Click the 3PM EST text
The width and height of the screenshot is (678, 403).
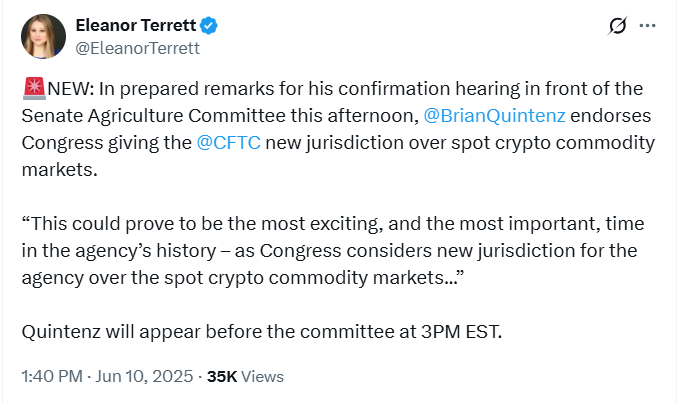click(461, 332)
